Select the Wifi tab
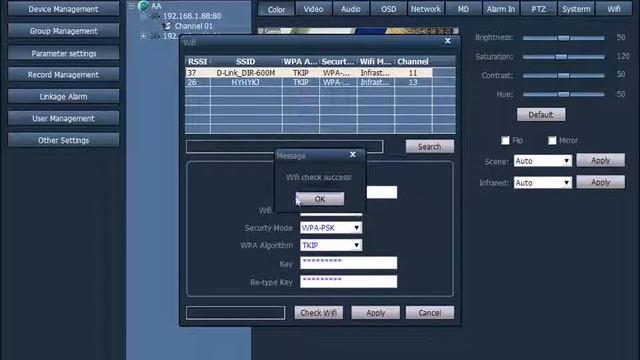The image size is (640, 360). 613,9
